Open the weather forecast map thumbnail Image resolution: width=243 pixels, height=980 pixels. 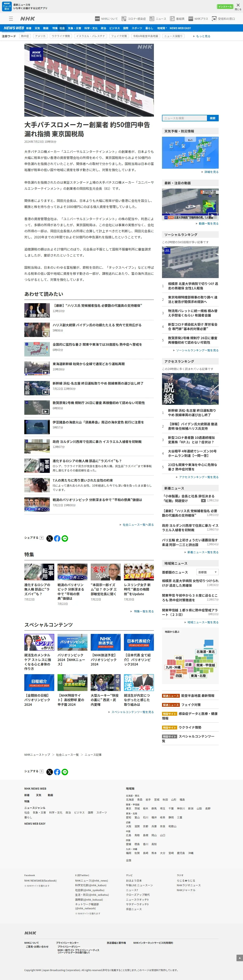tap(190, 152)
